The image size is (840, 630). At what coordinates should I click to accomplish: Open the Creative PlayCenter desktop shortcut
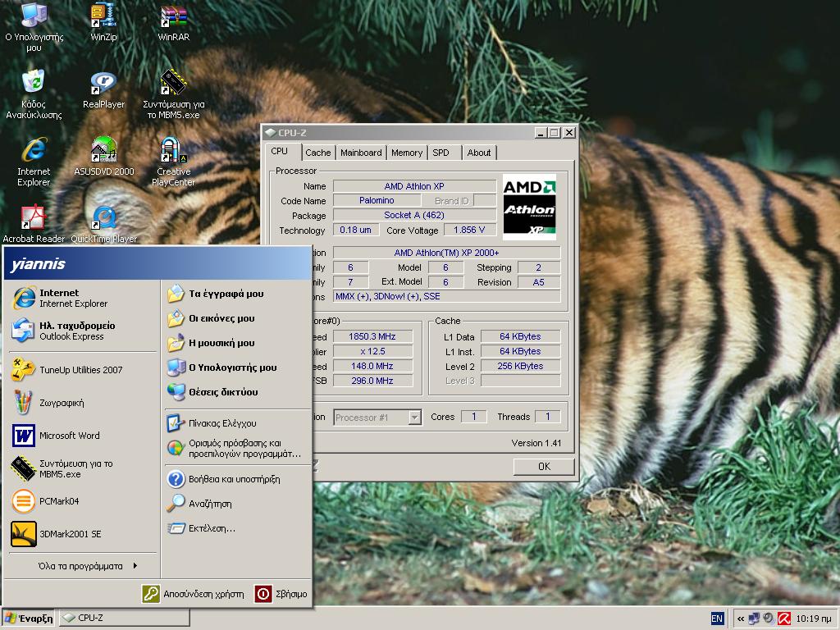[x=173, y=162]
